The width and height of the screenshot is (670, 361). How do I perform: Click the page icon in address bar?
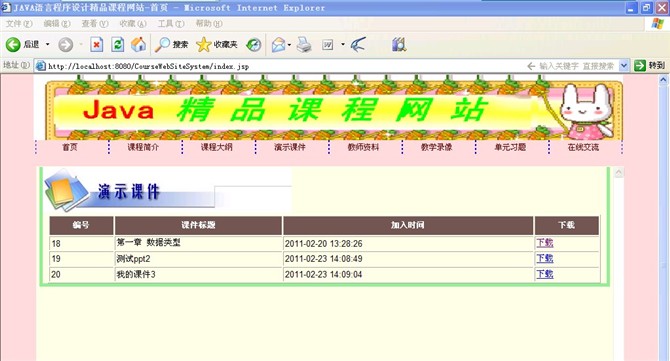click(x=41, y=66)
